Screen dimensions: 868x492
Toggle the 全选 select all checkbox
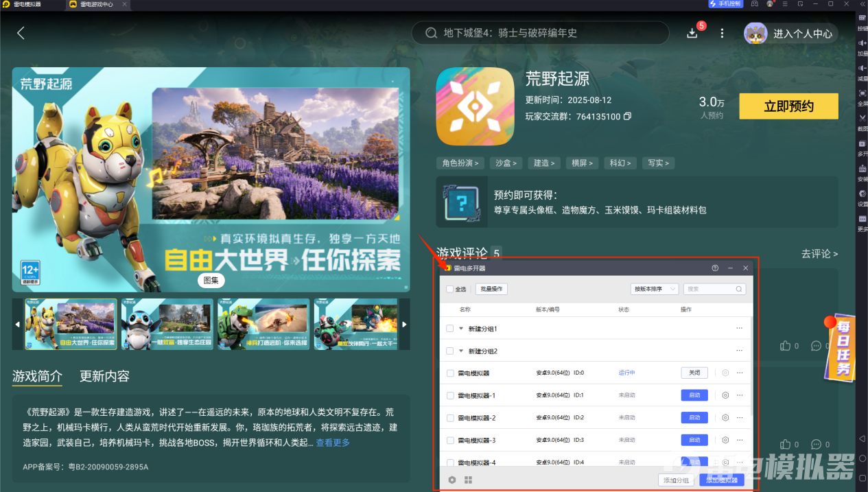450,290
